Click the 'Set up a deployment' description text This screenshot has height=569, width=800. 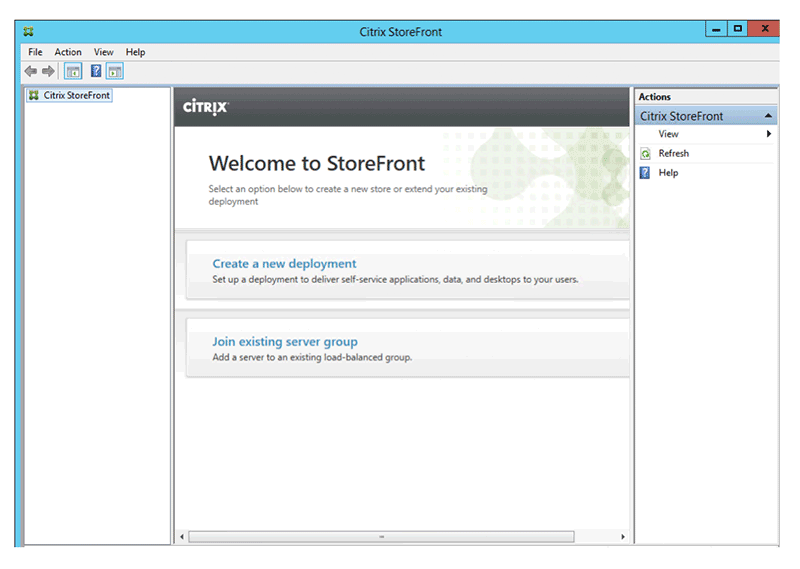tap(395, 280)
